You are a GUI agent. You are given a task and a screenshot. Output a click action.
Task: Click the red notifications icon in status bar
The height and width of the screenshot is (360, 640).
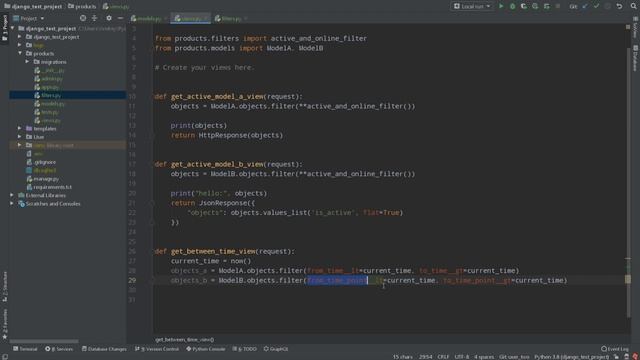point(635,357)
